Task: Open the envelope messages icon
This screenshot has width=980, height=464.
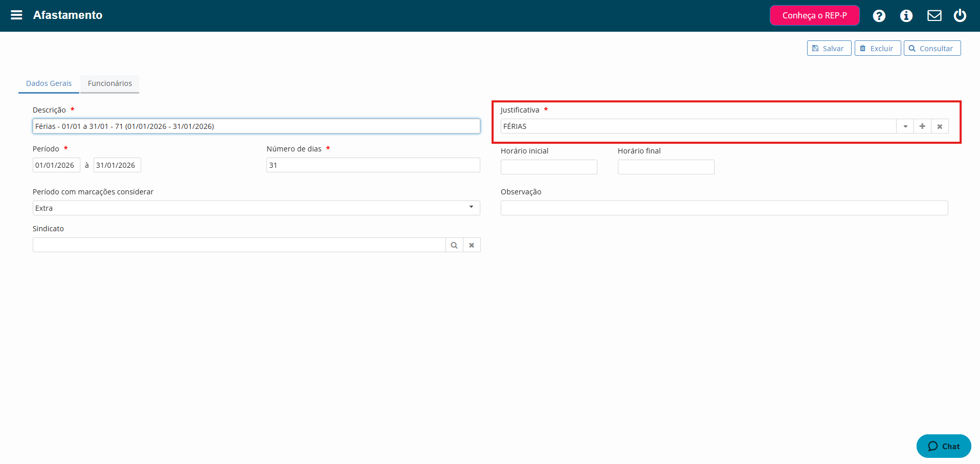Action: coord(934,16)
